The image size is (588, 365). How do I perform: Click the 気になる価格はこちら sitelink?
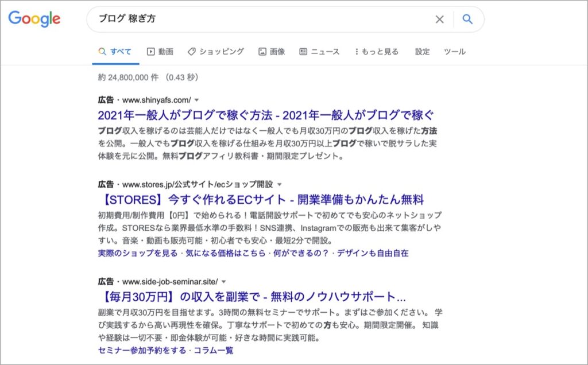[225, 253]
